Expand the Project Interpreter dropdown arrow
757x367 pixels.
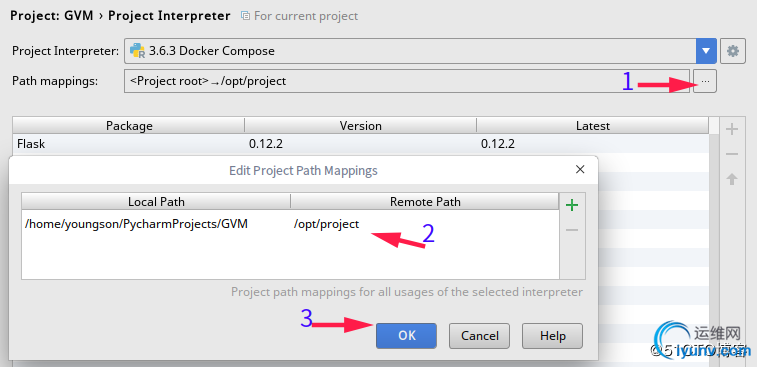click(706, 51)
